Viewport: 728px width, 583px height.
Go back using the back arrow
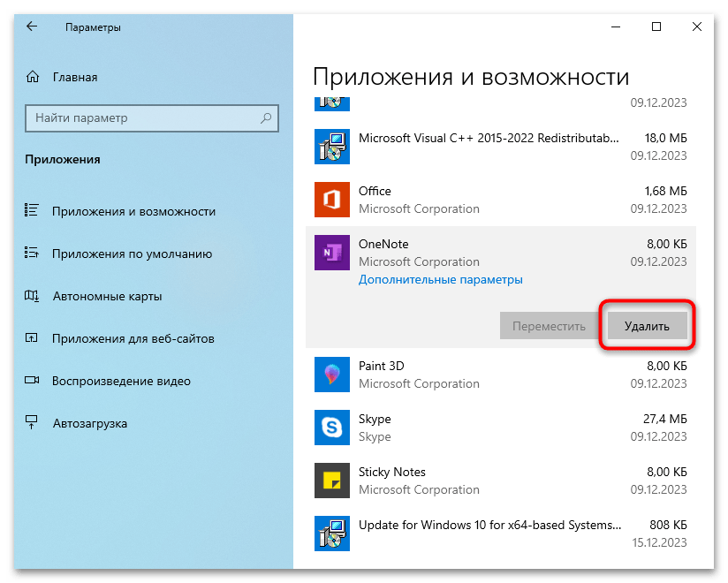click(32, 26)
